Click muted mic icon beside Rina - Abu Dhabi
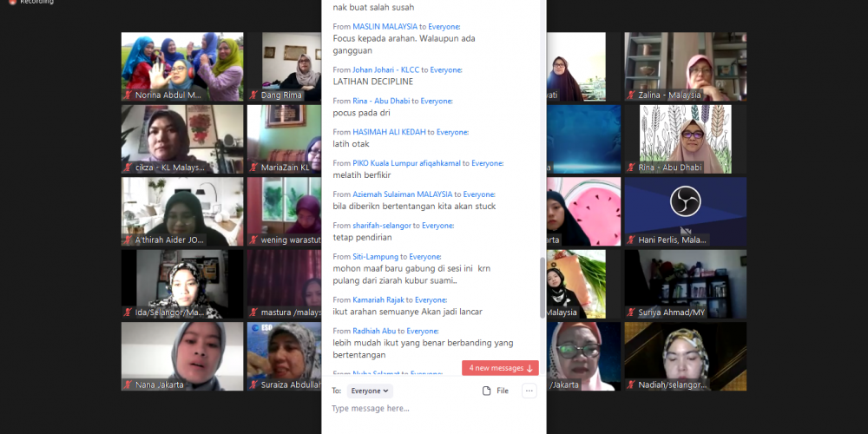868x434 pixels. click(632, 168)
